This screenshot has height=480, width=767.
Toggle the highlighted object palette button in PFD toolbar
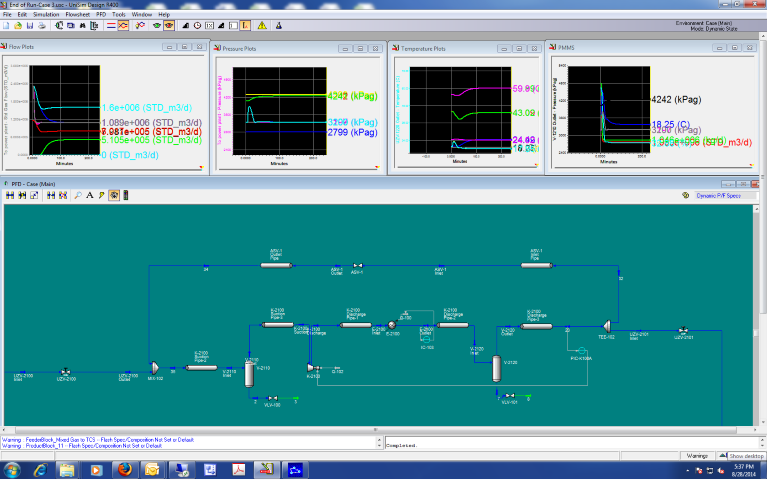point(114,196)
